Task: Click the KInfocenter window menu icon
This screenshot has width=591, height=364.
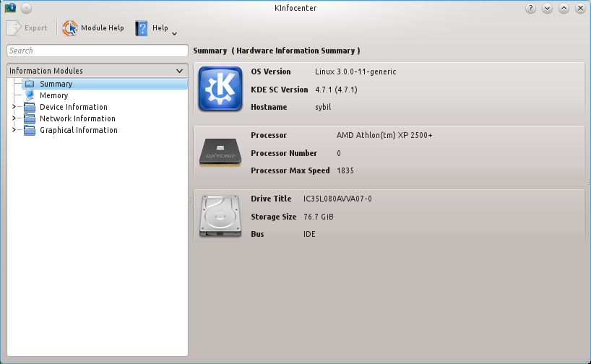Action: click(x=10, y=8)
